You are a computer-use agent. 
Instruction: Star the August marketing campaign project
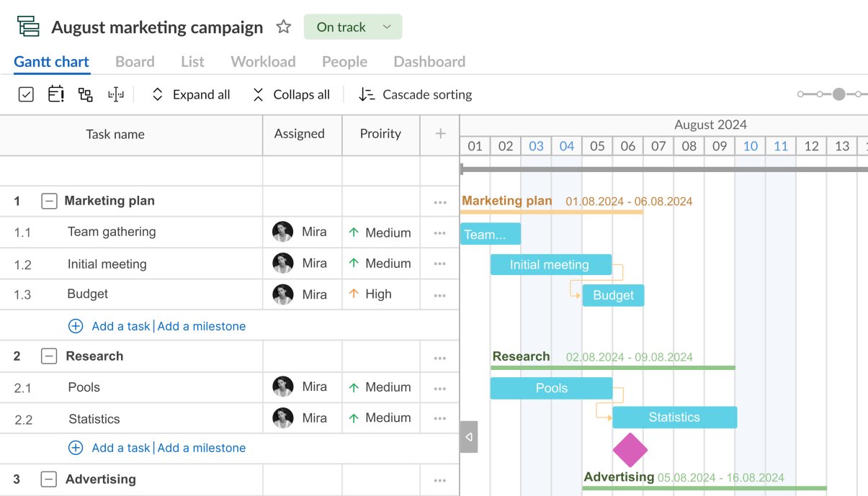(283, 26)
